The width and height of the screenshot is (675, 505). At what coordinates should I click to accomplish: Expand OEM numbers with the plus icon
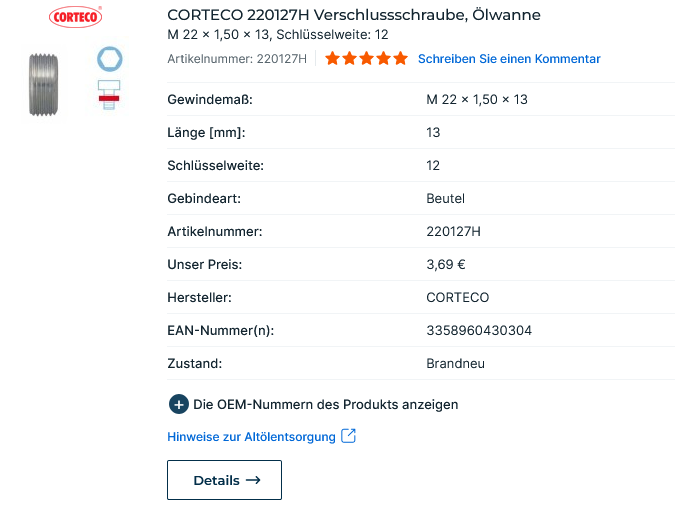(179, 404)
